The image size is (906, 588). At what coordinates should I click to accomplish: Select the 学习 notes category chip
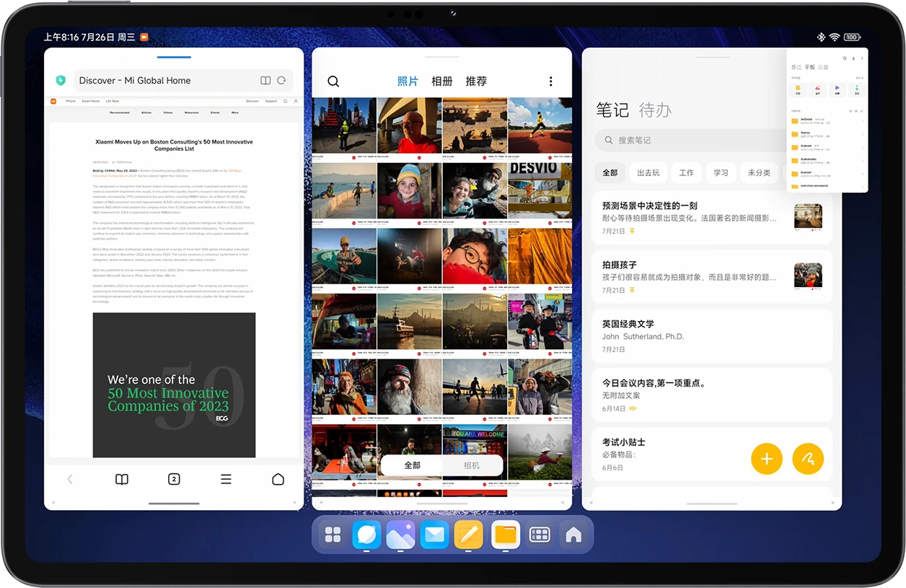pos(721,173)
